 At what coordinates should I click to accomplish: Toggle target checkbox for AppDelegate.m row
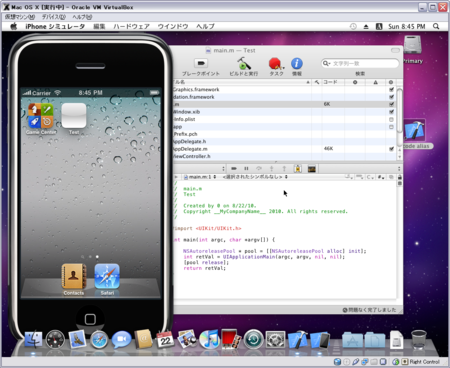point(391,149)
